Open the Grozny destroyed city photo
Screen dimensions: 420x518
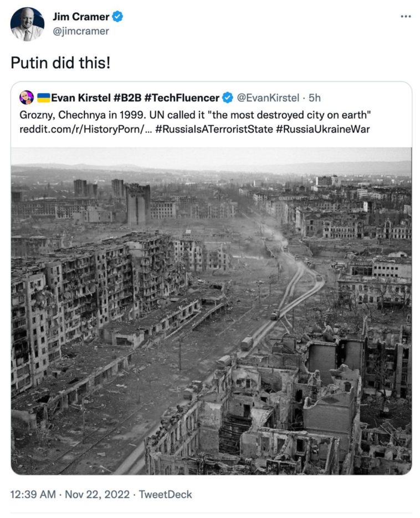[211, 311]
